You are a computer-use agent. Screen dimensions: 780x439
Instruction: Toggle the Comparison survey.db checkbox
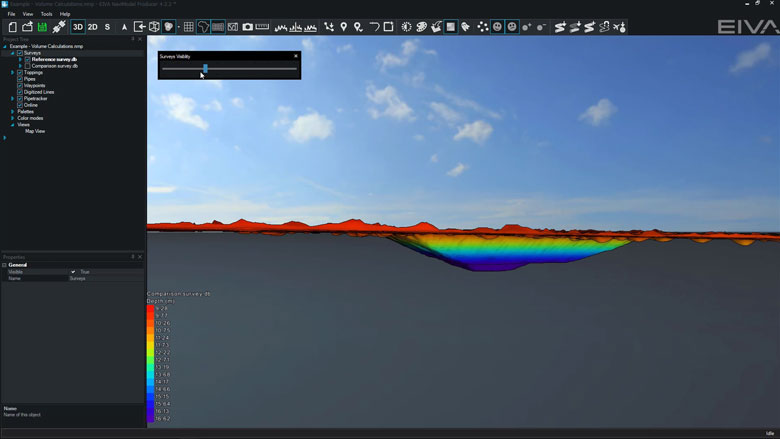click(28, 66)
